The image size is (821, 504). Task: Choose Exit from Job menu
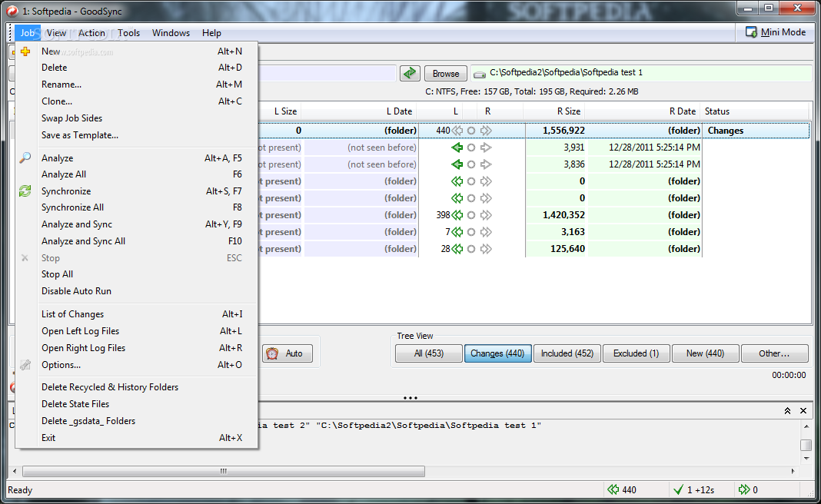[x=137, y=437]
